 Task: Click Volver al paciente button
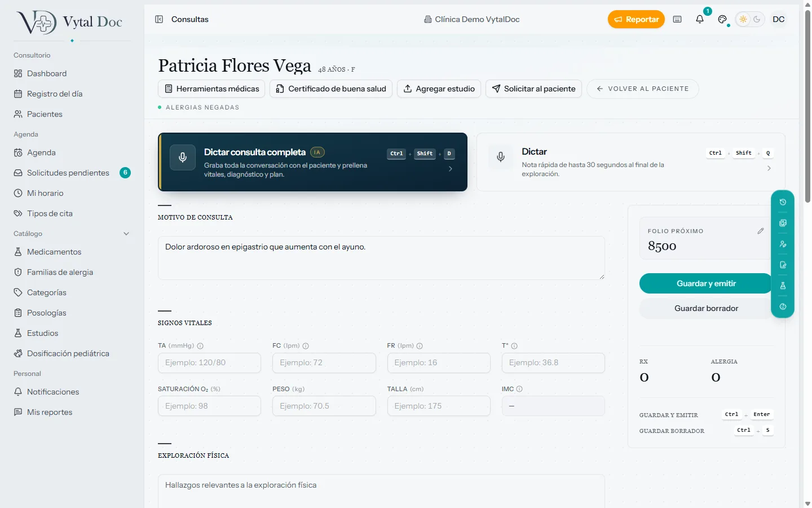[643, 89]
